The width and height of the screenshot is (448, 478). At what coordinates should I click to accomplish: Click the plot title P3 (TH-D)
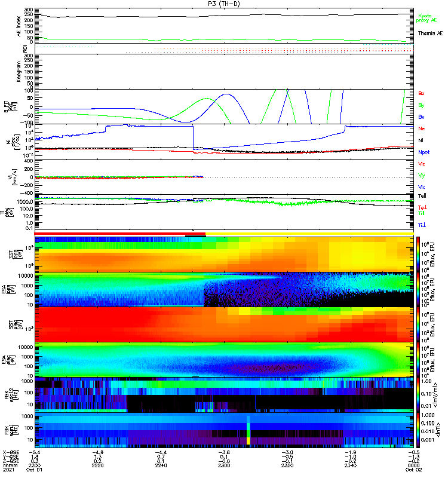coord(223,4)
